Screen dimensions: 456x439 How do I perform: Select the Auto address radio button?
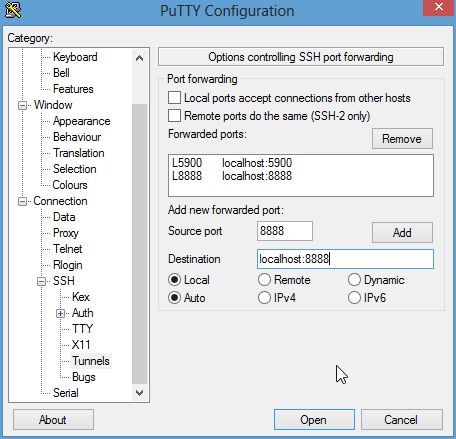pyautogui.click(x=175, y=298)
